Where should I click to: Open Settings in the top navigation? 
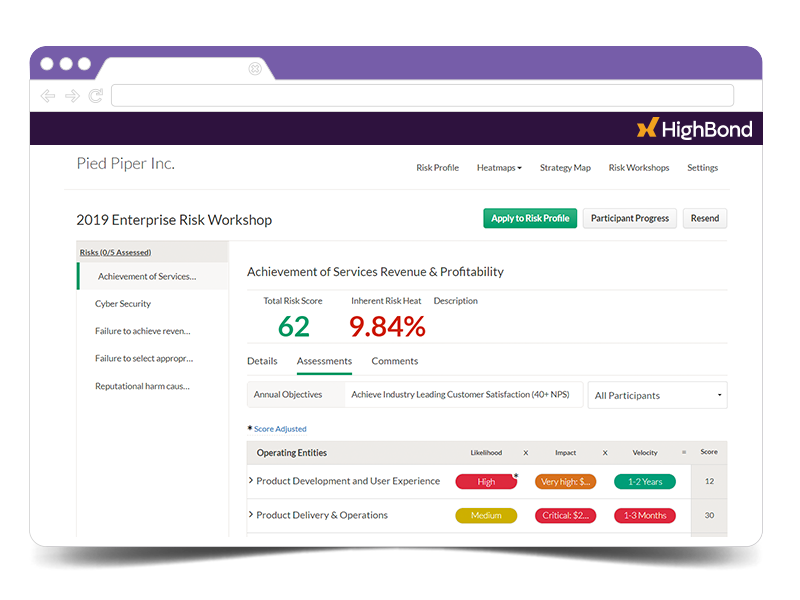click(x=702, y=168)
